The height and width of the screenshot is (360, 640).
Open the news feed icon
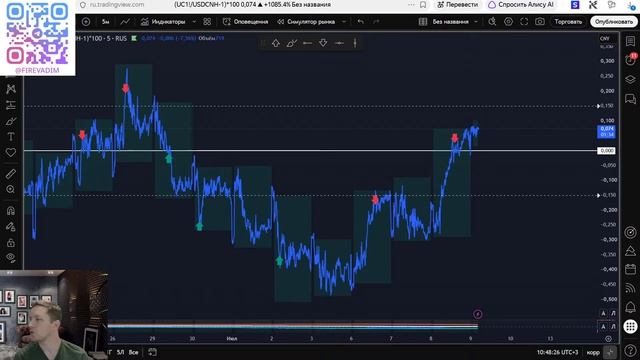coord(630,288)
